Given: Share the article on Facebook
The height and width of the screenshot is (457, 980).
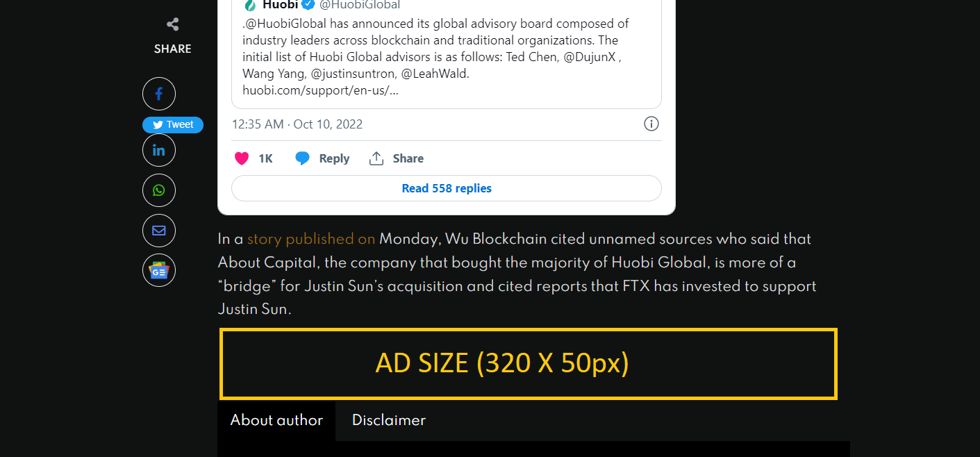Looking at the screenshot, I should (x=159, y=94).
